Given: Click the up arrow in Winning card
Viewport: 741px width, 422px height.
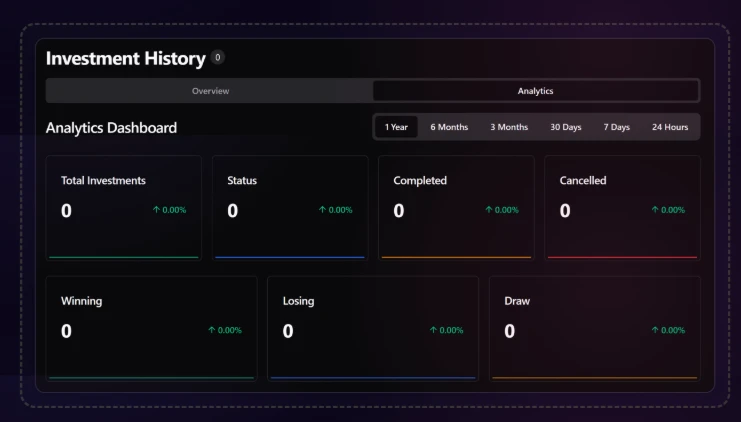Looking at the screenshot, I should [x=211, y=330].
